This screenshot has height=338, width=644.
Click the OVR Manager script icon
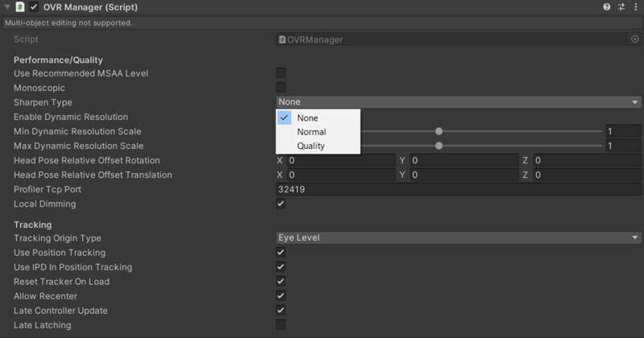[19, 7]
